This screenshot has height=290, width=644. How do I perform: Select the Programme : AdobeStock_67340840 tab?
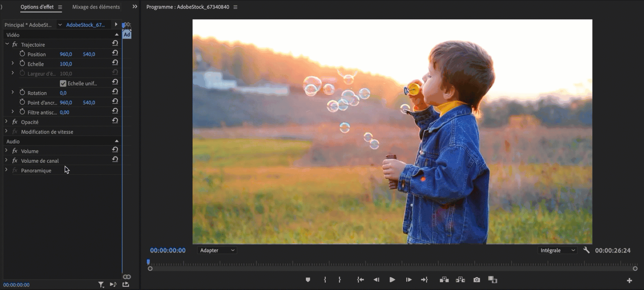pyautogui.click(x=188, y=7)
